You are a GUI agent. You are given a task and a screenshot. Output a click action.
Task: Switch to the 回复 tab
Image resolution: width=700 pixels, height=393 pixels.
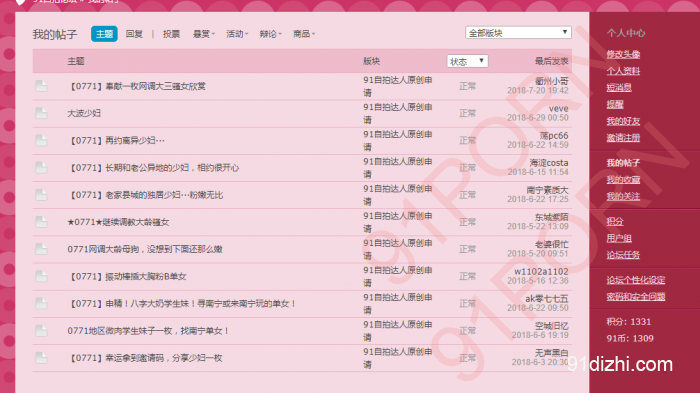134,34
